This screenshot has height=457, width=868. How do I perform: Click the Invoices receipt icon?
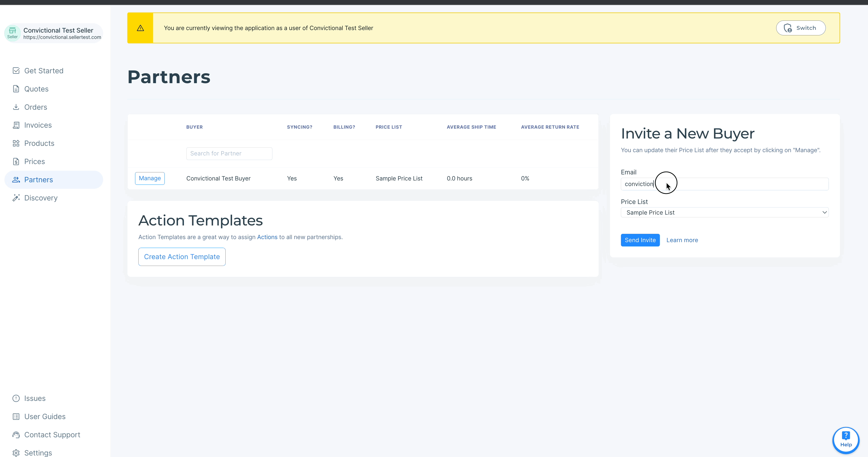[x=16, y=125]
